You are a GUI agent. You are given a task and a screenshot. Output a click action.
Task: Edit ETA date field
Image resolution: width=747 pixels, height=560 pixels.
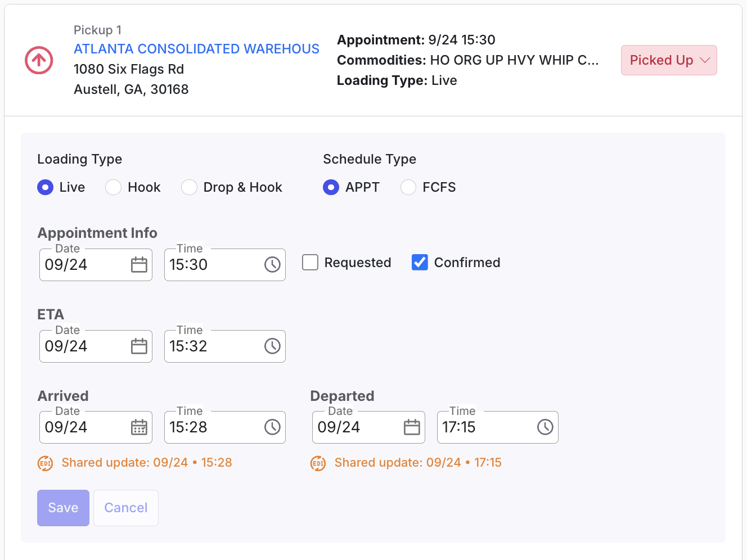[96, 346]
